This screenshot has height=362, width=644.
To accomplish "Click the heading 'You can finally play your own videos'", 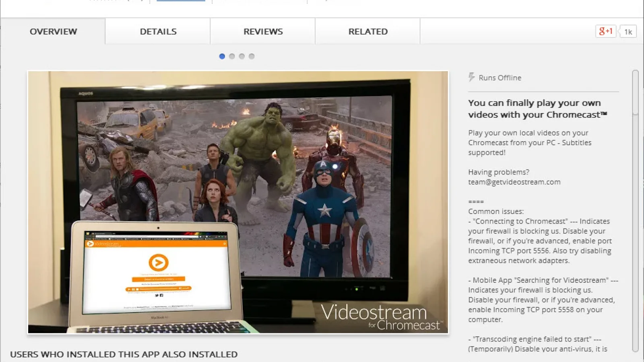I will coord(538,109).
